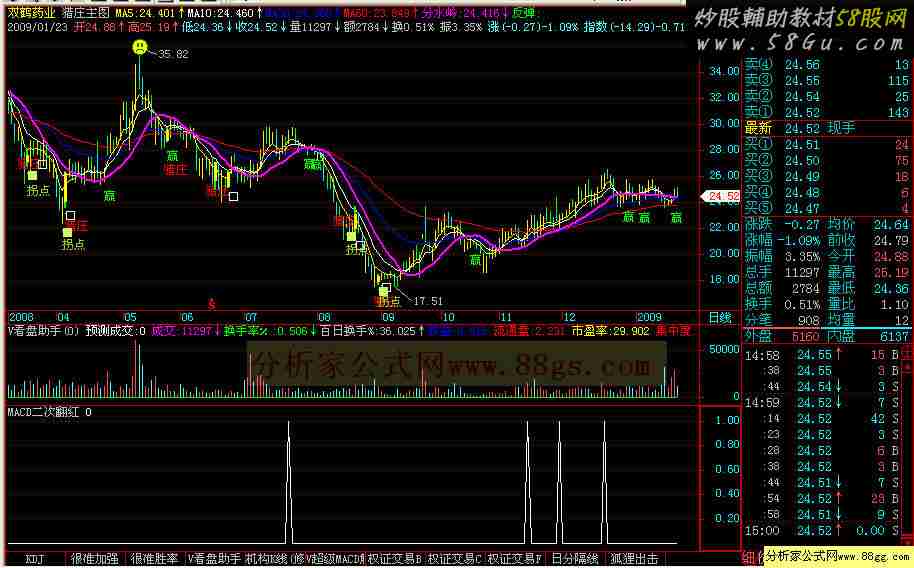Click the 总手 value 11297

pyautogui.click(x=801, y=272)
